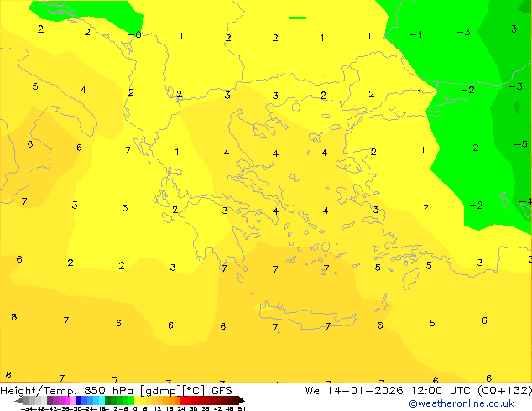Click the "-0" temperature value on the map
The image size is (532, 411).
click(x=135, y=34)
